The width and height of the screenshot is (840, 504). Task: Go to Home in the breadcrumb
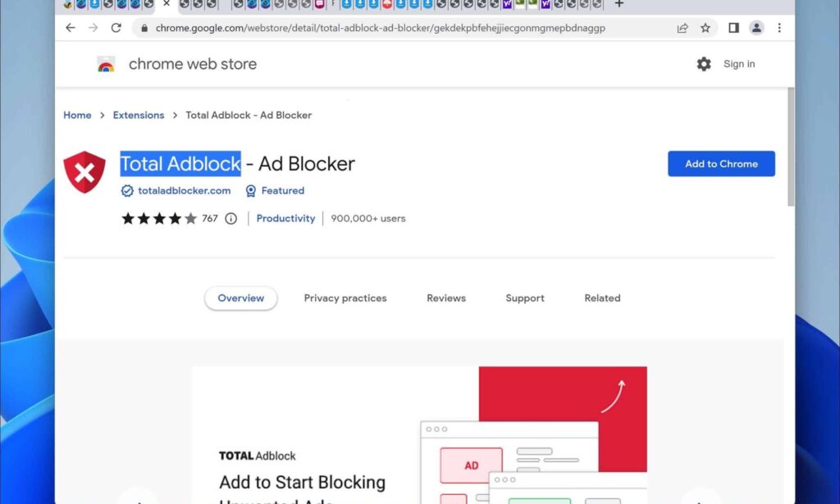pos(77,115)
